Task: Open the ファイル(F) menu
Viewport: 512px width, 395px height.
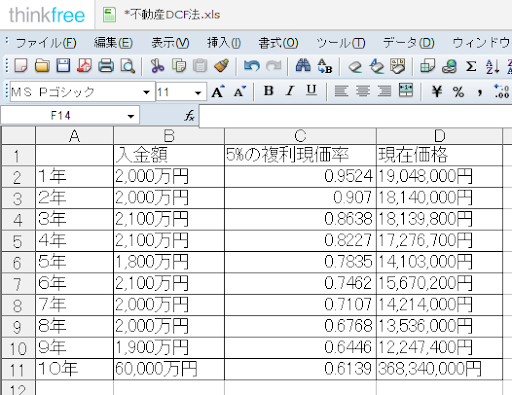Action: [46, 43]
